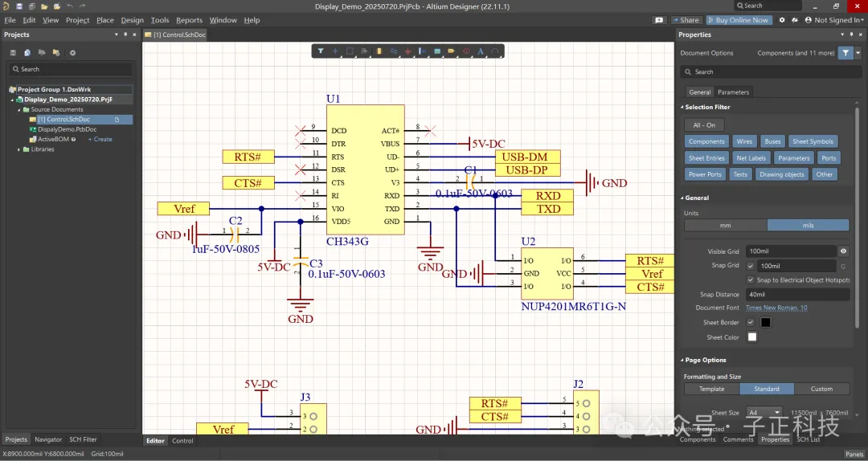The image size is (868, 461).
Task: Click the Save All icon in the title bar
Action: (x=31, y=6)
